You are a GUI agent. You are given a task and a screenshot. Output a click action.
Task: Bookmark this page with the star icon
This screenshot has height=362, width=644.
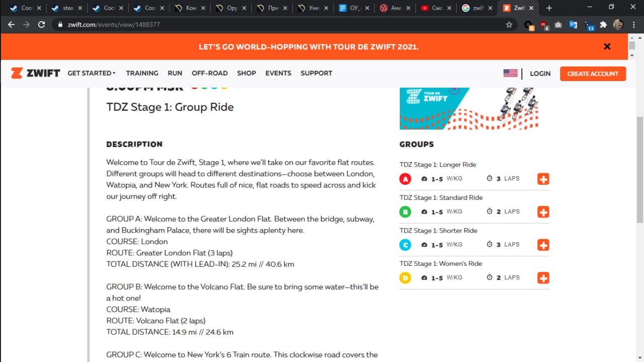pyautogui.click(x=509, y=24)
